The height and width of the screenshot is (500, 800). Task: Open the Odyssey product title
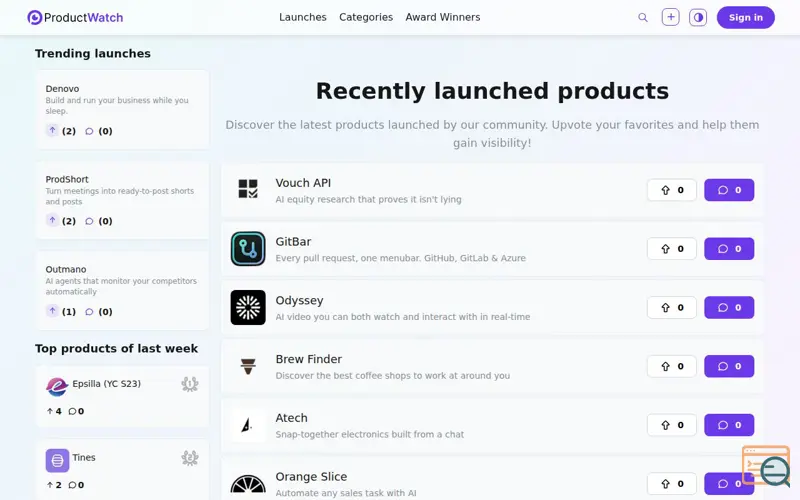(x=299, y=301)
